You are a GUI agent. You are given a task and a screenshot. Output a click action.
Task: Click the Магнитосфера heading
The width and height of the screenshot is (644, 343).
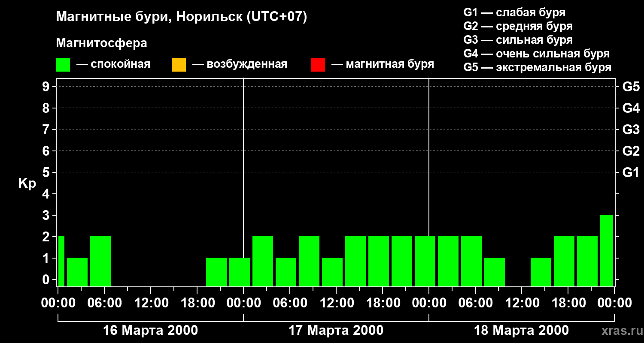click(101, 43)
